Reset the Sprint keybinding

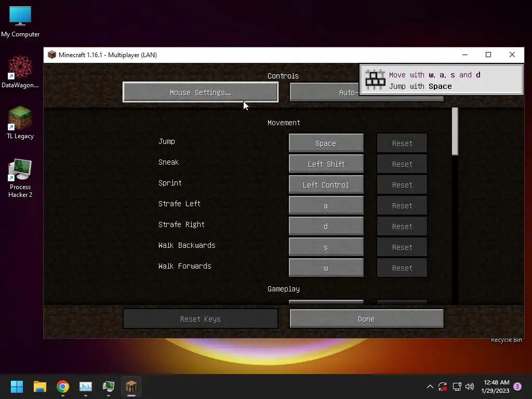point(402,184)
